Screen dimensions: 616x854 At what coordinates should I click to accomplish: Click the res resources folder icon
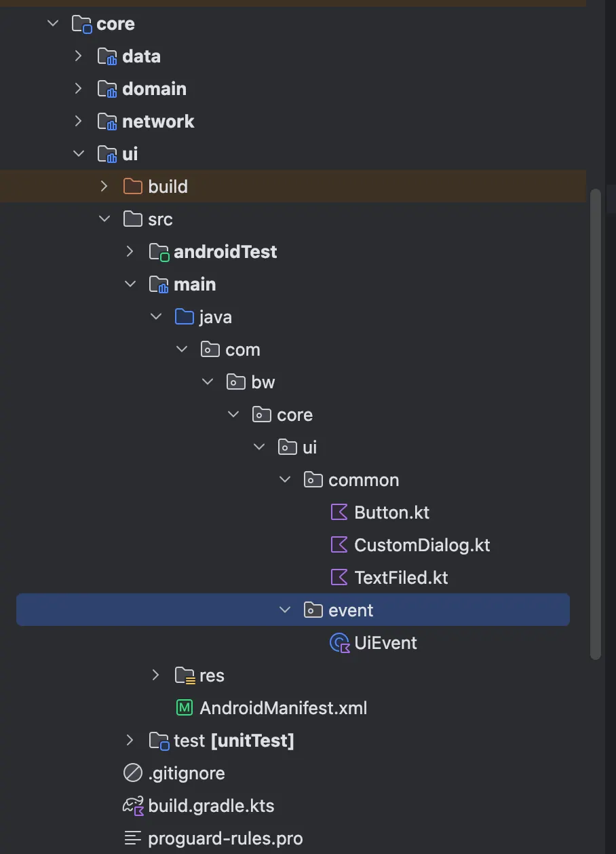(x=185, y=675)
